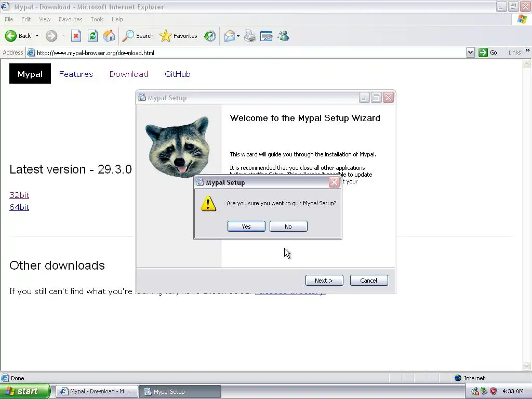Expand the Forward button history dropdown
This screenshot has height=399, width=532.
coord(63,36)
